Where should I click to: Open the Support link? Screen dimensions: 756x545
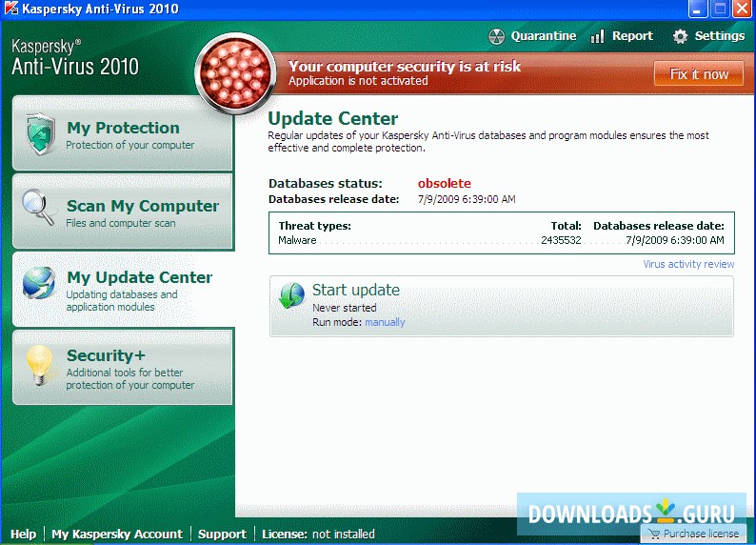(222, 534)
